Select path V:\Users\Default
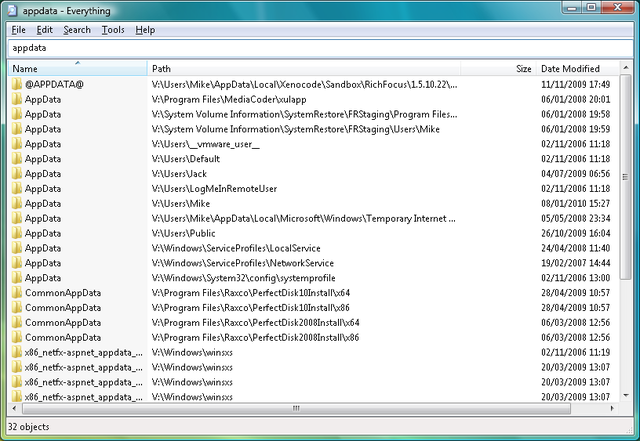The width and height of the screenshot is (640, 441). coord(186,159)
